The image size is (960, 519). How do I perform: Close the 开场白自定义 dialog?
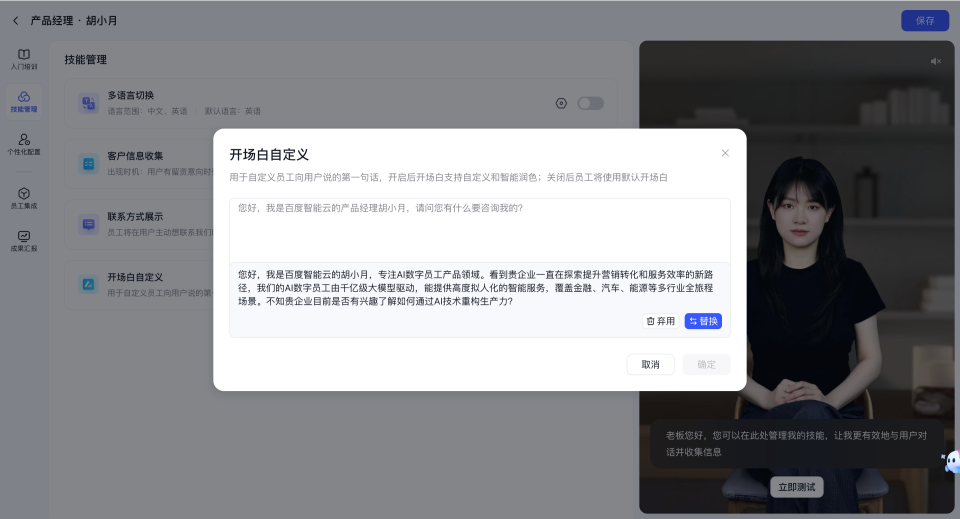point(725,153)
